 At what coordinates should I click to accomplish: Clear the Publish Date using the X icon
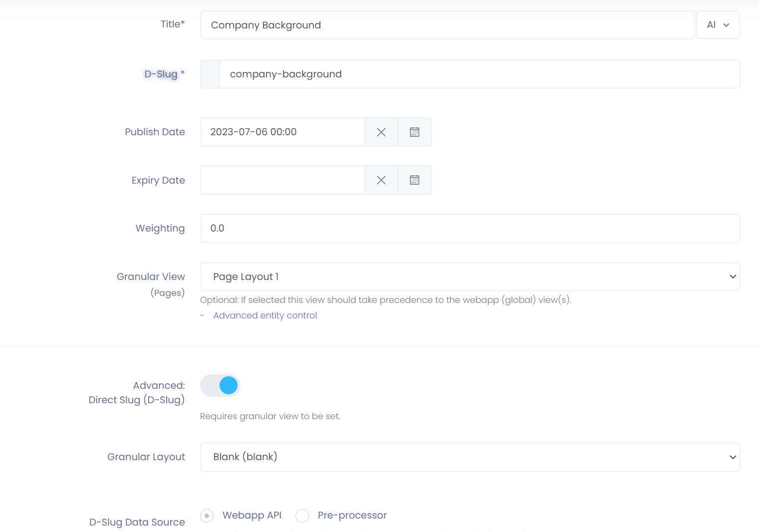pyautogui.click(x=381, y=132)
